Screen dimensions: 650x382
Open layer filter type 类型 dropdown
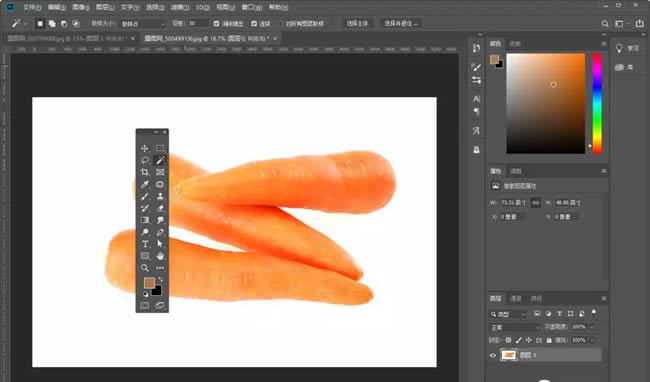coord(507,314)
